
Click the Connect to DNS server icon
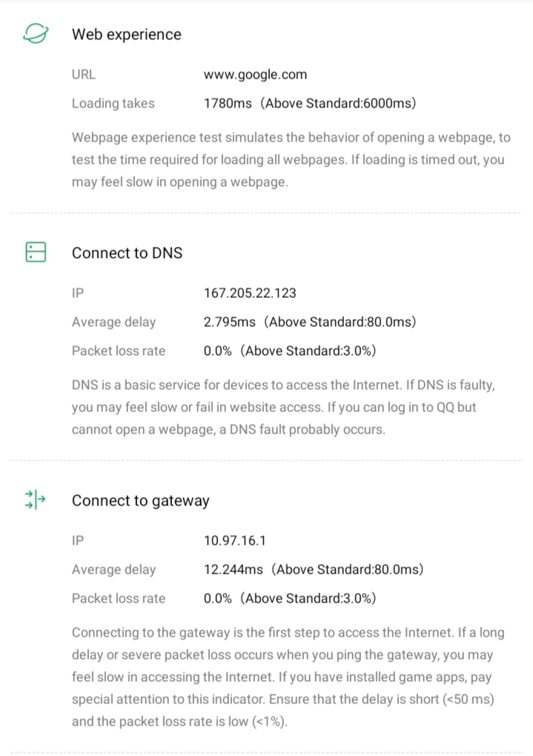tap(36, 253)
